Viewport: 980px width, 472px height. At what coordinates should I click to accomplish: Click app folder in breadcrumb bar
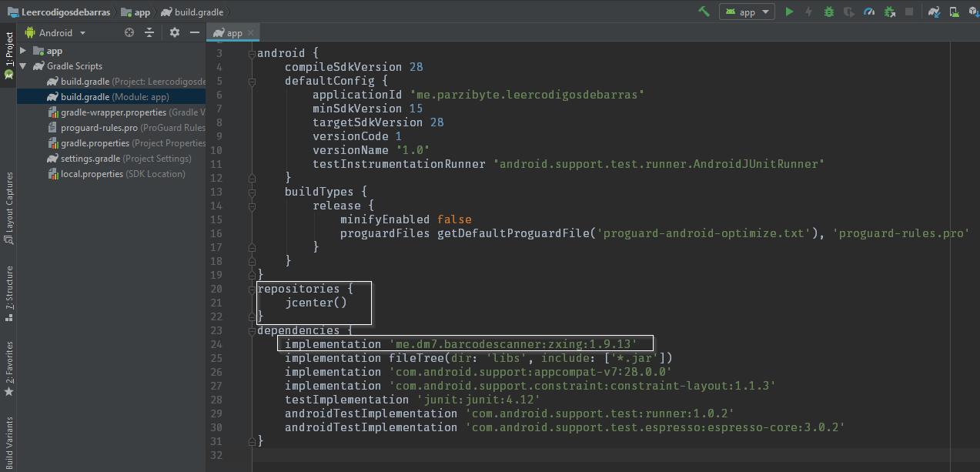point(135,12)
